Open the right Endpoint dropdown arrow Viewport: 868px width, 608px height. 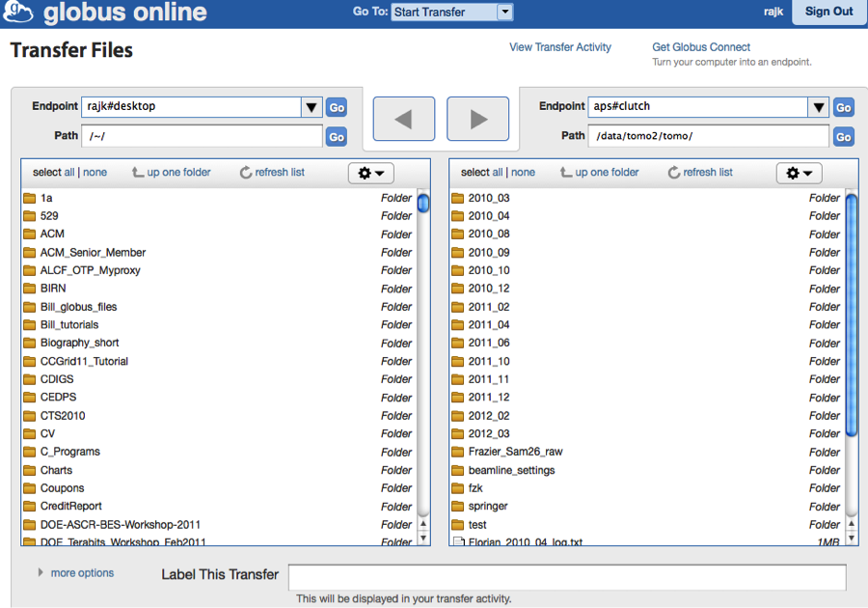pos(819,107)
